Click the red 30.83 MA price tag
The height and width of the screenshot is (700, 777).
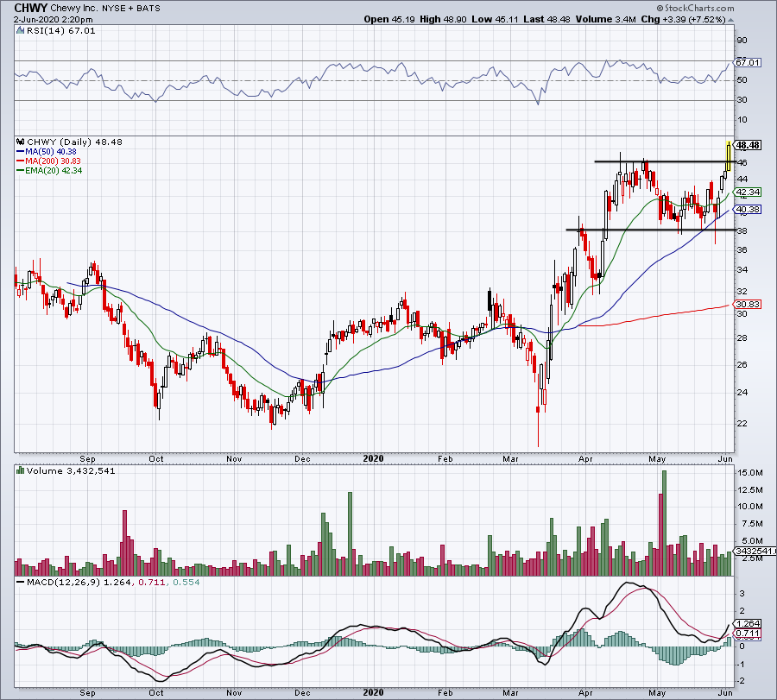coord(748,304)
